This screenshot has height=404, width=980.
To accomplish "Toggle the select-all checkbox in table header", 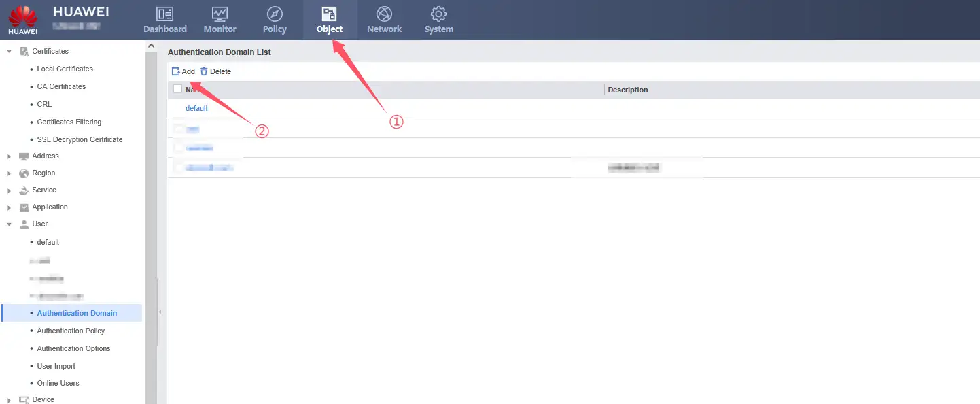I will [x=178, y=89].
